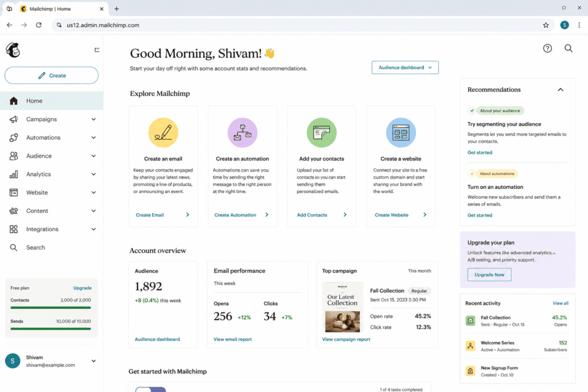Viewport: 588px width, 392px height.
Task: Select Home in the sidebar
Action: point(52,101)
